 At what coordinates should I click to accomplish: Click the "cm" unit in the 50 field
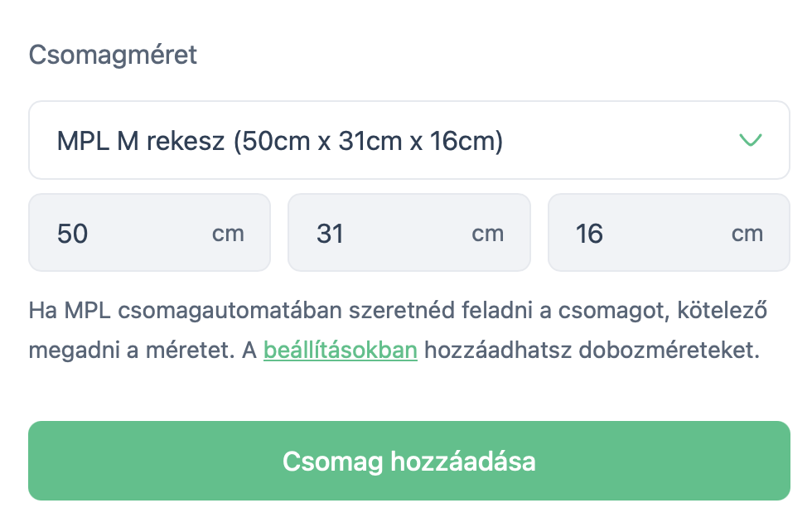pyautogui.click(x=228, y=234)
